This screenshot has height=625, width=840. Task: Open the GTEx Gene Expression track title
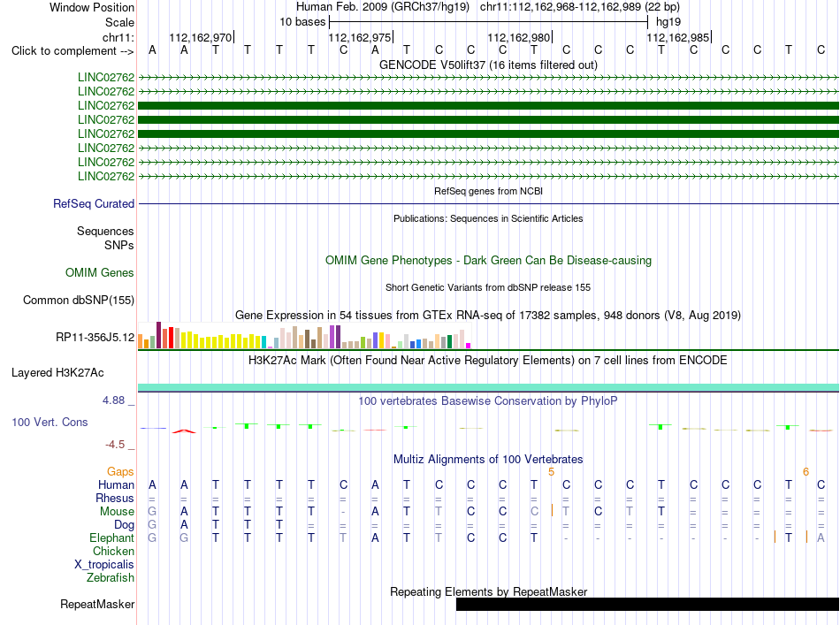[x=488, y=315]
